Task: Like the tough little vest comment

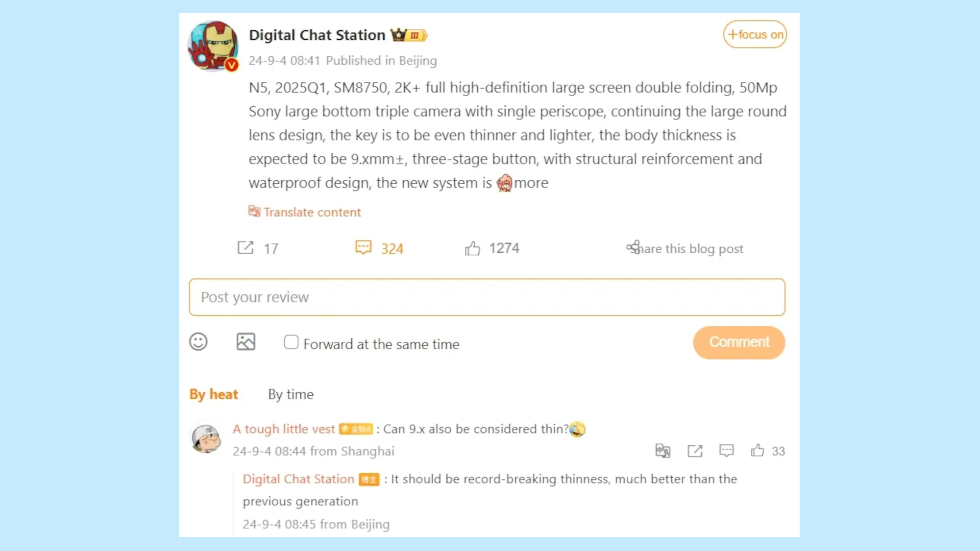Action: tap(758, 451)
